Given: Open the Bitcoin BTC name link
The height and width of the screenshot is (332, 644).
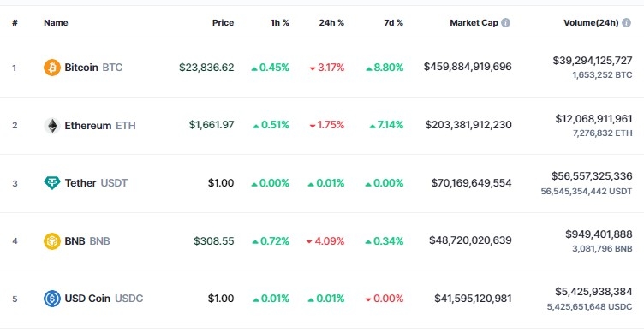Looking at the screenshot, I should coord(93,68).
